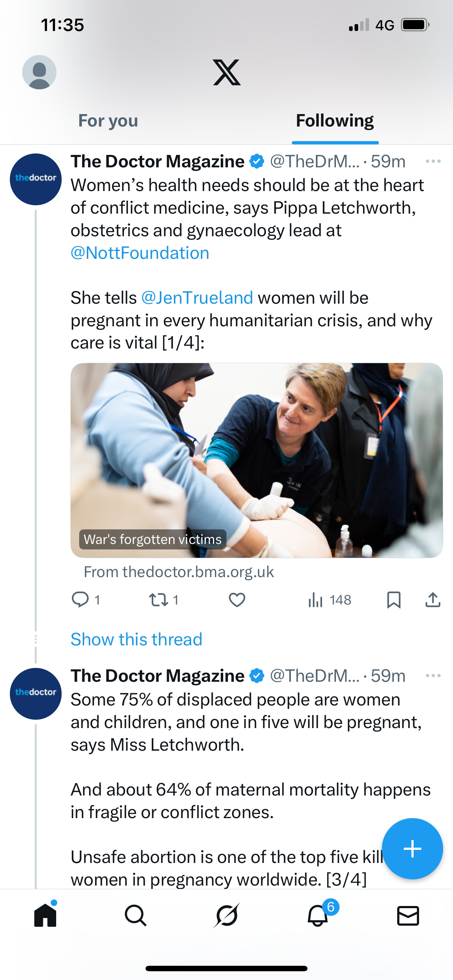Screen dimensions: 453x980
Task: Open more options on second post
Action: point(433,676)
